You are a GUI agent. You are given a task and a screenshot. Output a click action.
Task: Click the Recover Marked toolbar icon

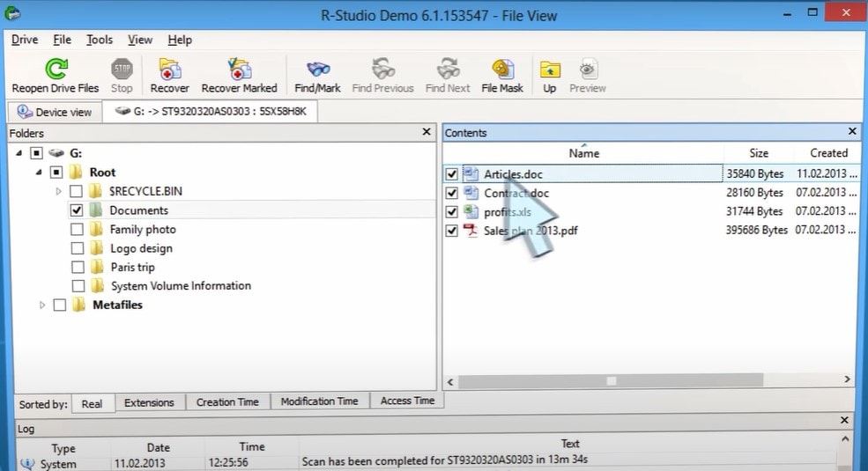239,69
